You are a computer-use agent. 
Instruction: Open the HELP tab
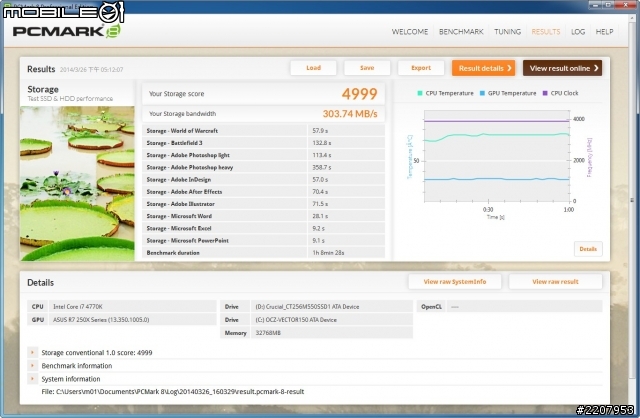[x=604, y=32]
